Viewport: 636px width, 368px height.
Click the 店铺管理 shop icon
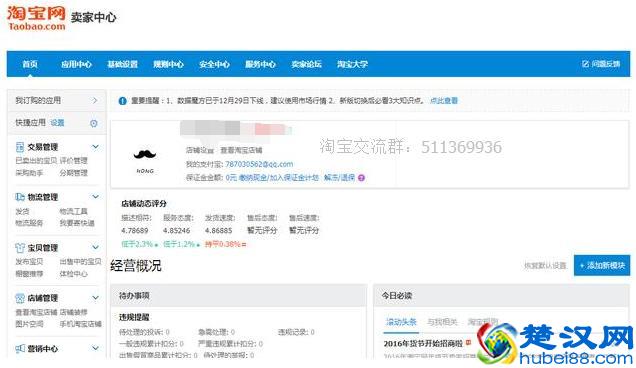click(20, 298)
